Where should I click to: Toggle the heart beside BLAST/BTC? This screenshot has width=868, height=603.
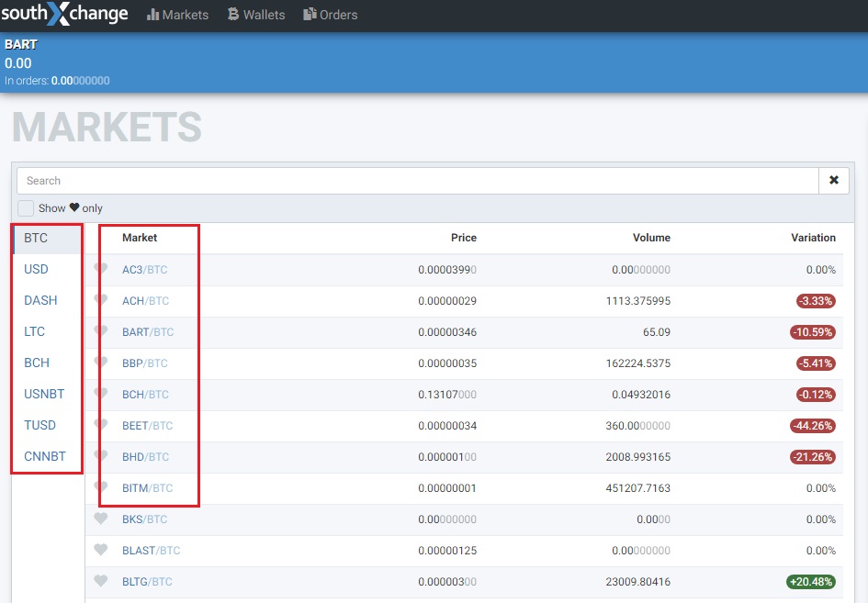[x=101, y=550]
